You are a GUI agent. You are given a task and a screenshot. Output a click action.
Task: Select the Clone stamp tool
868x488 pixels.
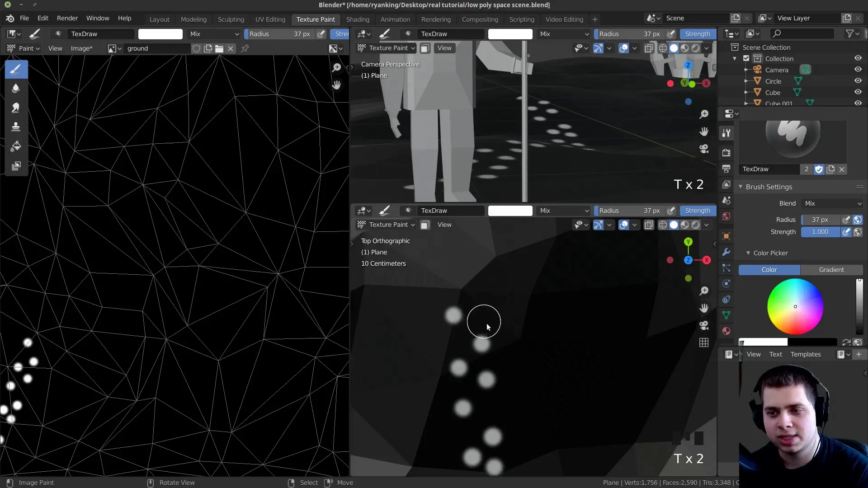click(x=16, y=127)
